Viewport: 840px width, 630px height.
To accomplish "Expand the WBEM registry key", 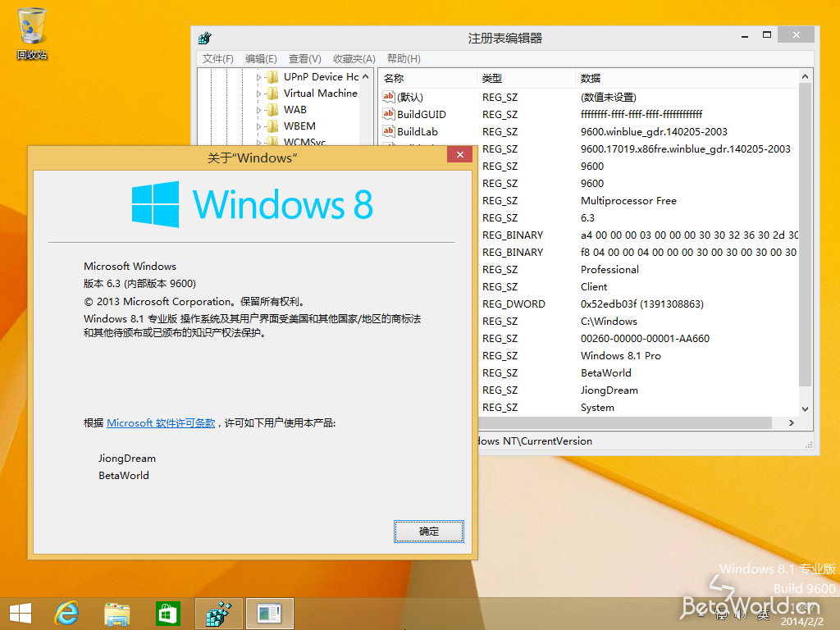I will 258,126.
